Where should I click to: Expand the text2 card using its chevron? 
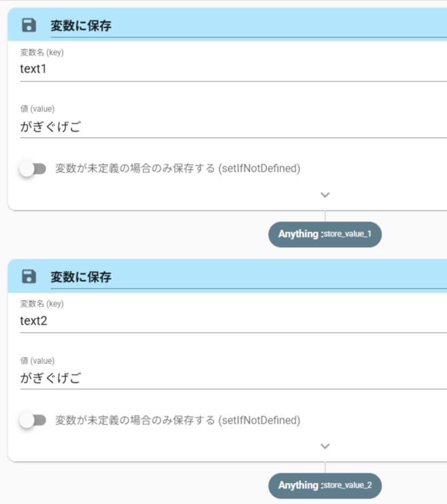coord(325,446)
